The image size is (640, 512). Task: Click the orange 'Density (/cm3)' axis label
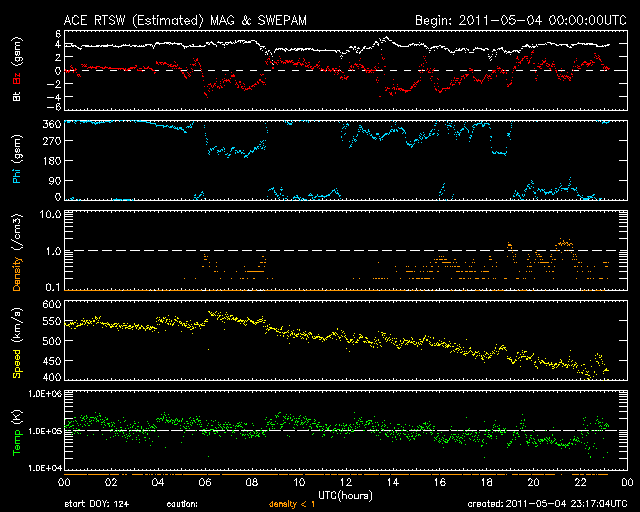click(x=17, y=252)
